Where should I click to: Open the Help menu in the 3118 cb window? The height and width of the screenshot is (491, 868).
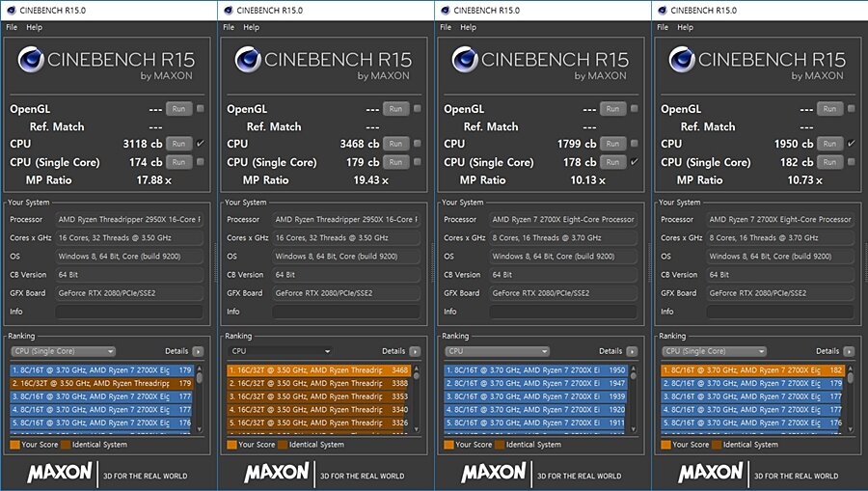(34, 27)
